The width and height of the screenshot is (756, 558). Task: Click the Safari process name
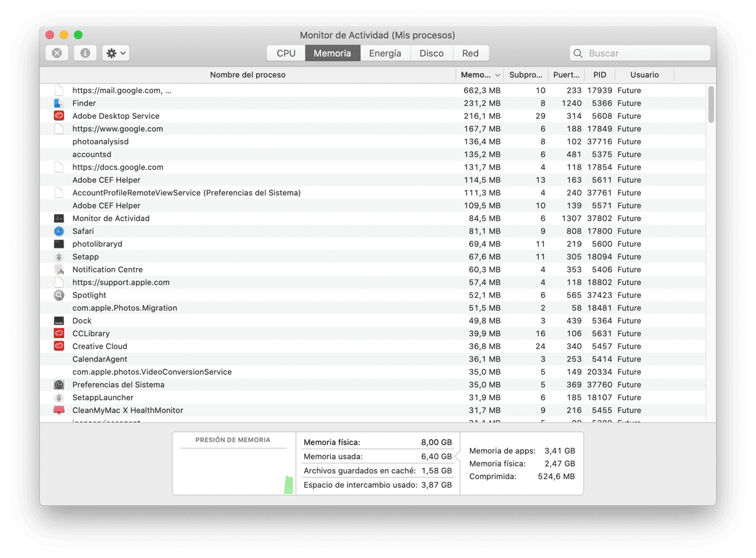83,231
